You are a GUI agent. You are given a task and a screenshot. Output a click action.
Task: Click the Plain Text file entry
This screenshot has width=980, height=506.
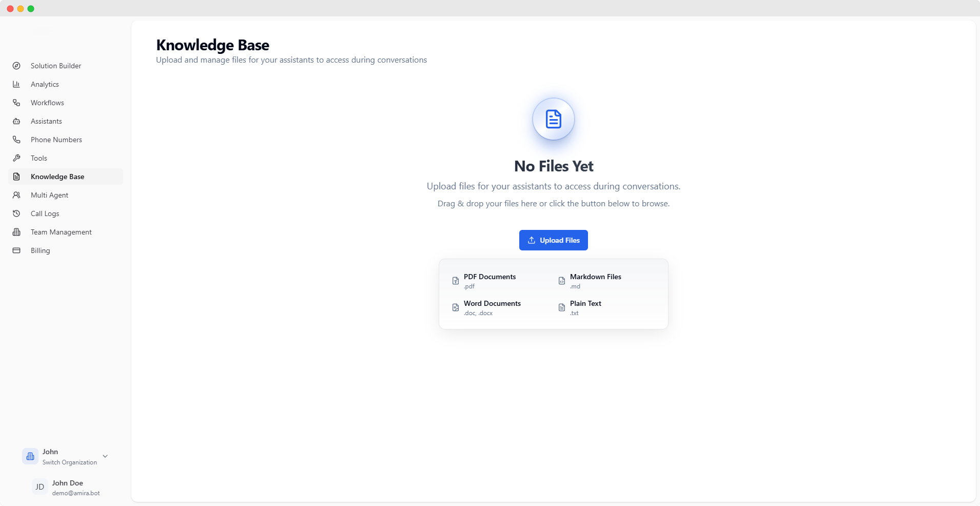click(586, 307)
